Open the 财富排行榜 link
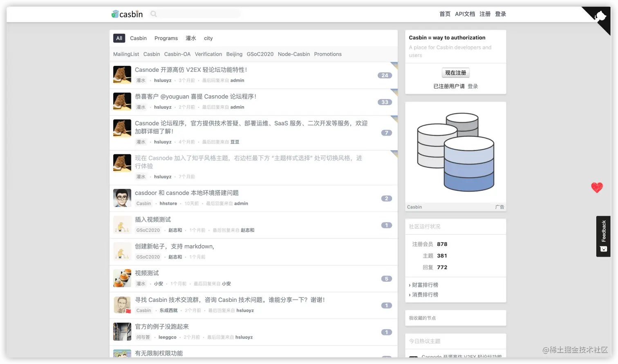The height and width of the screenshot is (364, 618). [425, 285]
